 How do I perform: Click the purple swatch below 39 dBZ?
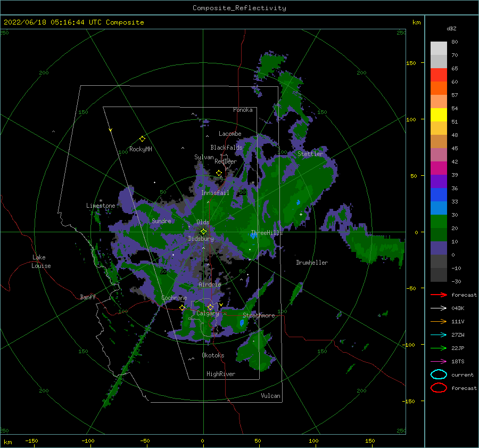(439, 181)
